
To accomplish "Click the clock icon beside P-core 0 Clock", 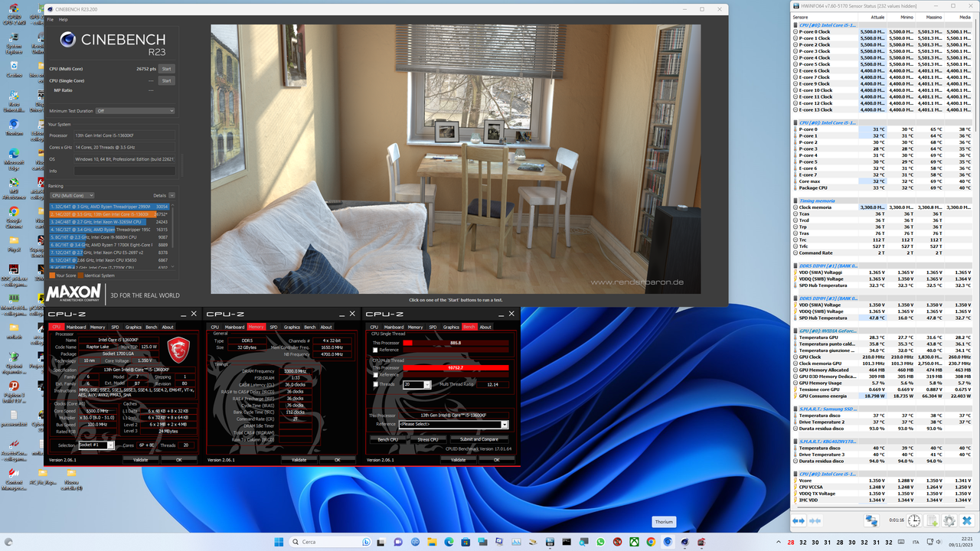I will 795,31.
